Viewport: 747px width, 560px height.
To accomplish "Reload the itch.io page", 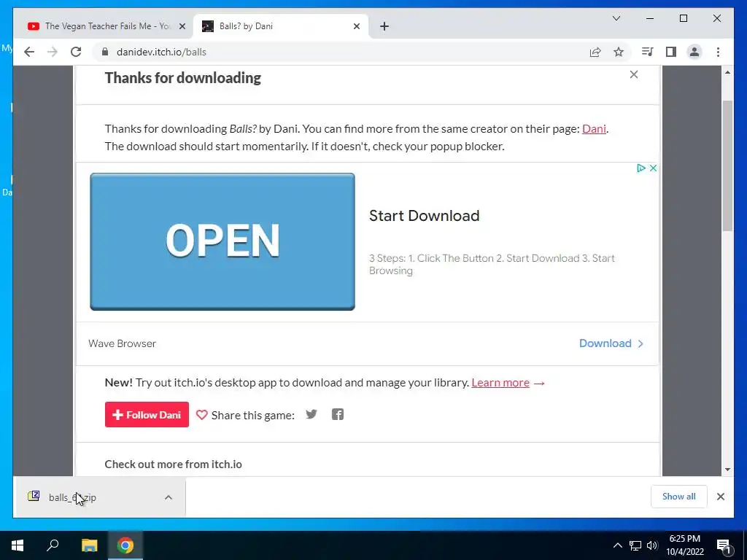I will (76, 52).
